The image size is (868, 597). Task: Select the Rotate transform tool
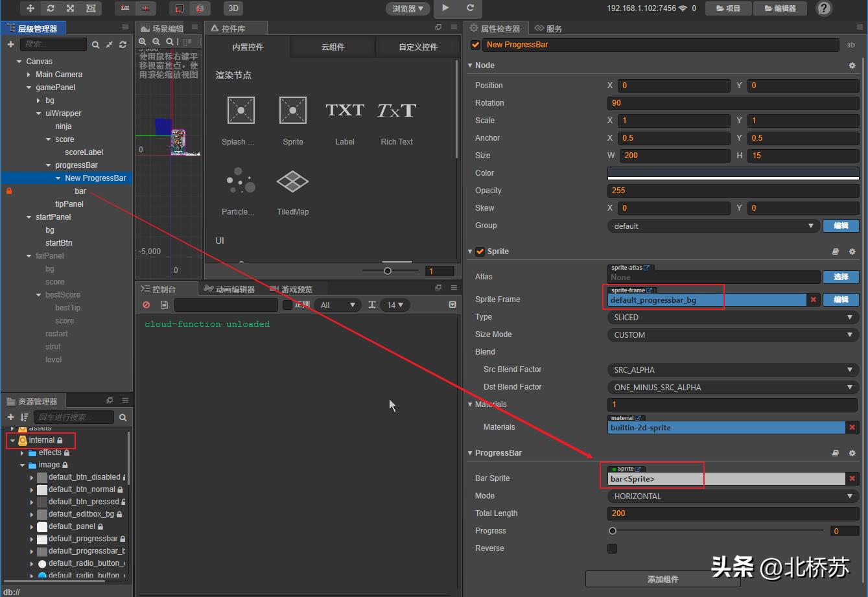click(50, 8)
